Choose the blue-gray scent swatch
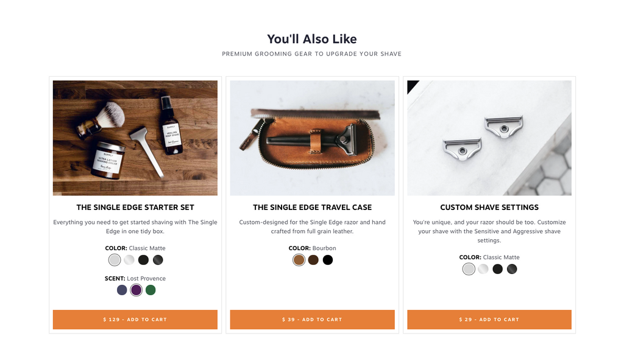 tap(122, 290)
